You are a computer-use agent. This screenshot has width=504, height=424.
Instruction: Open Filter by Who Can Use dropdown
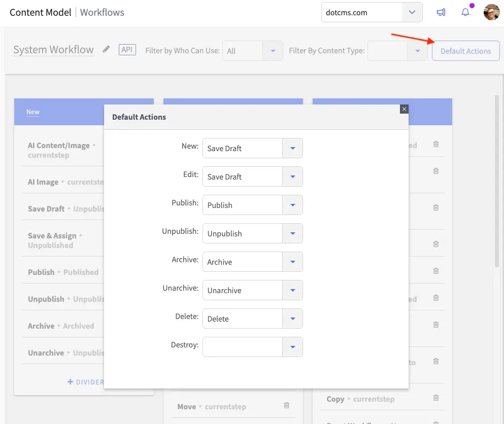(273, 51)
